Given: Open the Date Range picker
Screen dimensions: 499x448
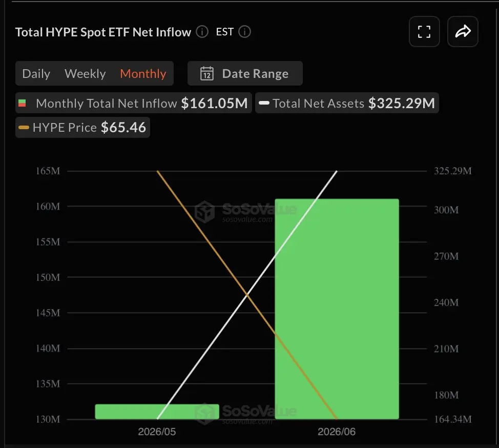Looking at the screenshot, I should pyautogui.click(x=245, y=73).
